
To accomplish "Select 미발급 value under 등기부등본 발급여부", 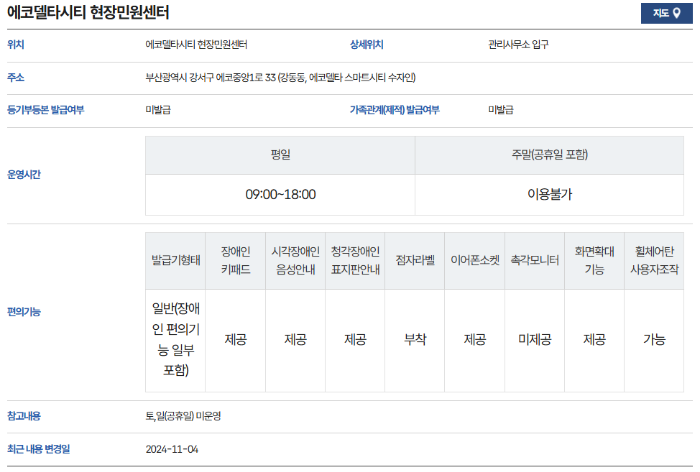I will tap(158, 110).
